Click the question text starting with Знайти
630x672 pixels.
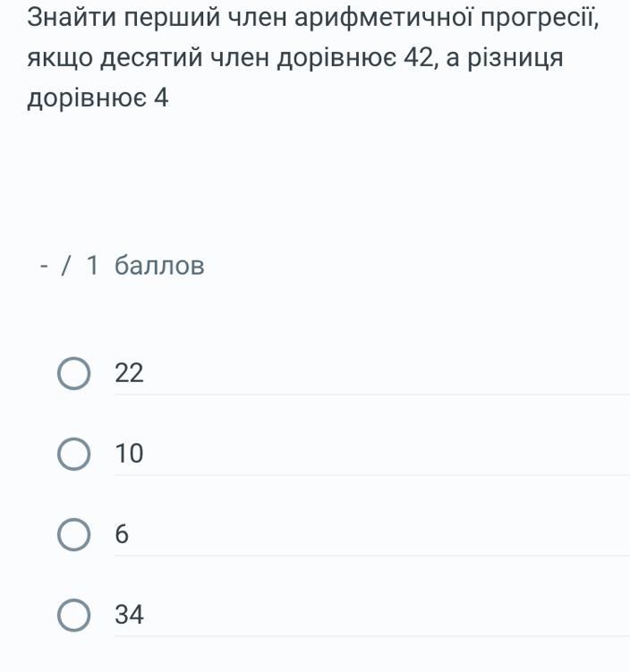click(313, 58)
